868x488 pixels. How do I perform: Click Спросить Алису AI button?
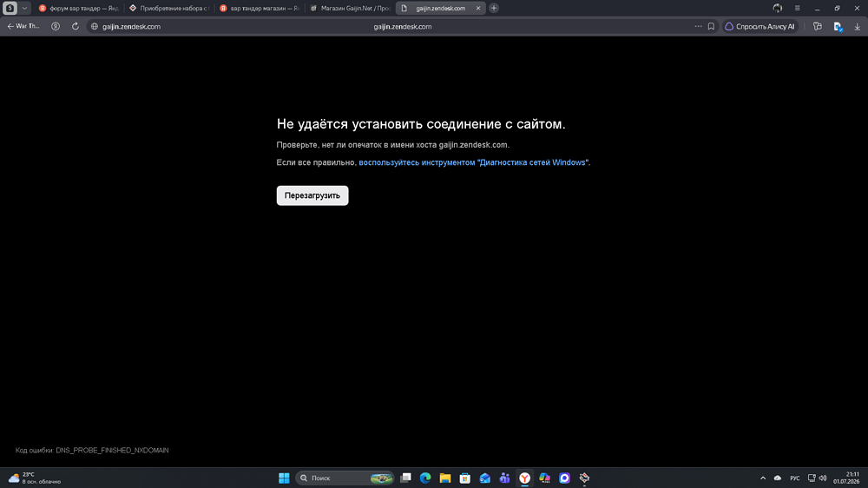tap(760, 26)
